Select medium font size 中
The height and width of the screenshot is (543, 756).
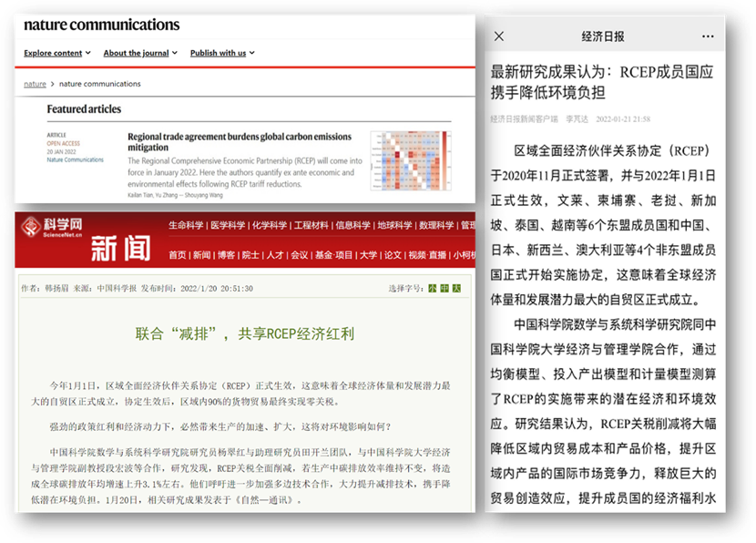[444, 289]
